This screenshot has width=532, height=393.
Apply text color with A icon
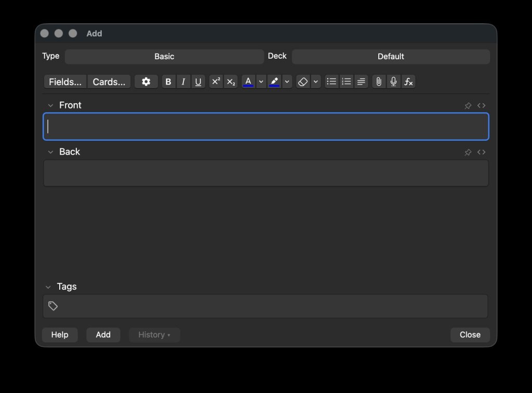[248, 82]
